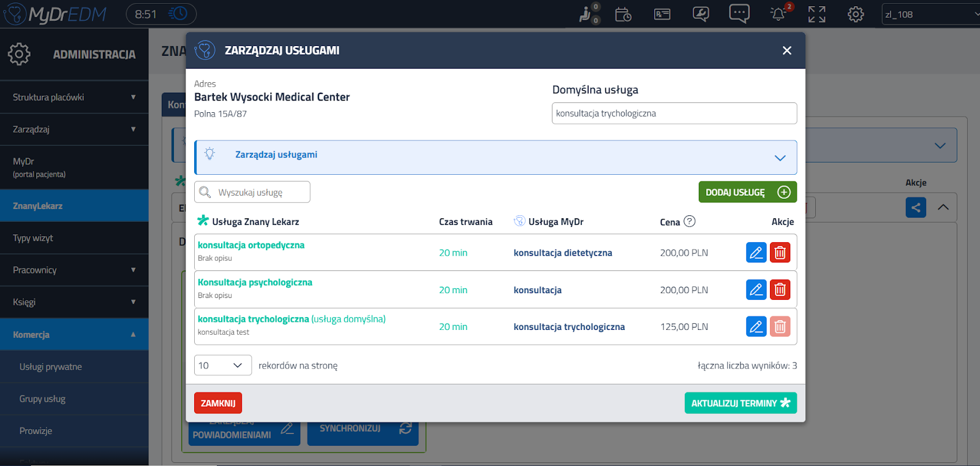This screenshot has height=466, width=980.
Task: Open the notifications bell icon
Action: tap(778, 14)
